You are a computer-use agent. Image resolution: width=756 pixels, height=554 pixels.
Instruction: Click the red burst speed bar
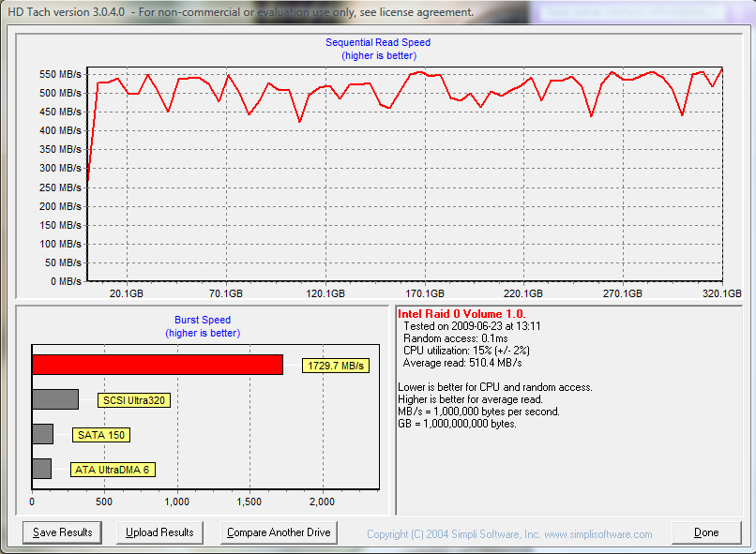coord(157,365)
